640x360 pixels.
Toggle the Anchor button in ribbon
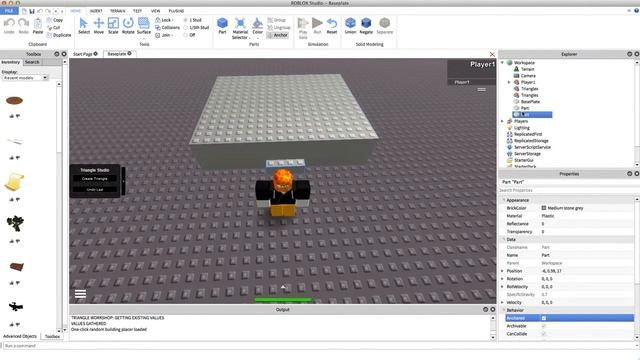tap(278, 35)
